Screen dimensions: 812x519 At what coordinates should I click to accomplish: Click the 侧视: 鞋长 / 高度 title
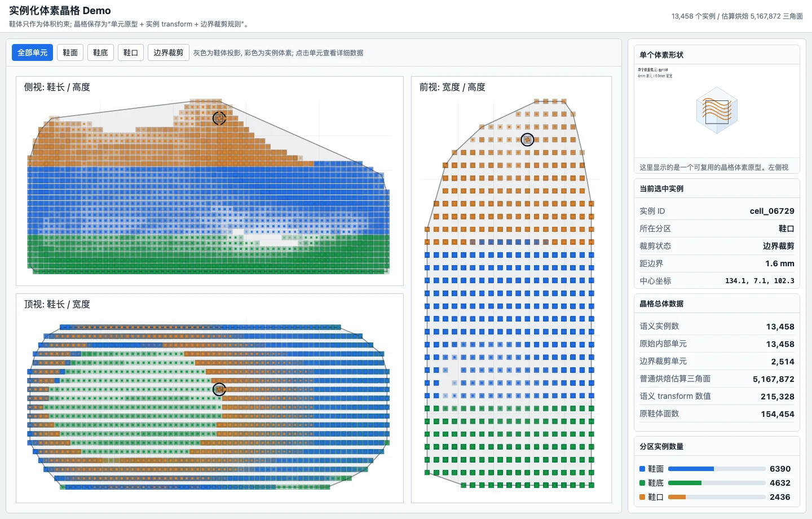coord(57,87)
